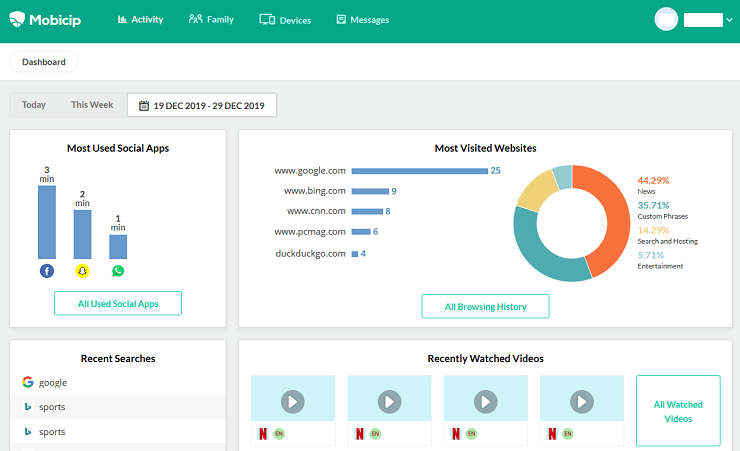Click the All Watched Videos button

click(678, 411)
